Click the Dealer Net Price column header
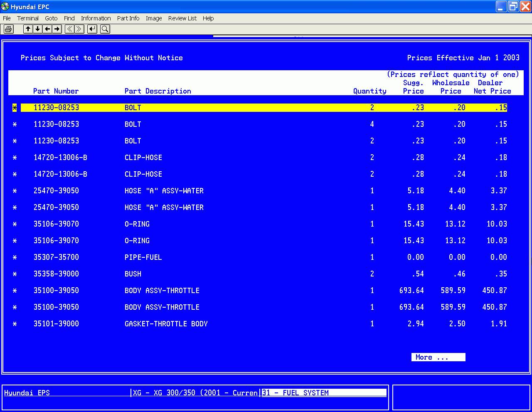 click(493, 87)
